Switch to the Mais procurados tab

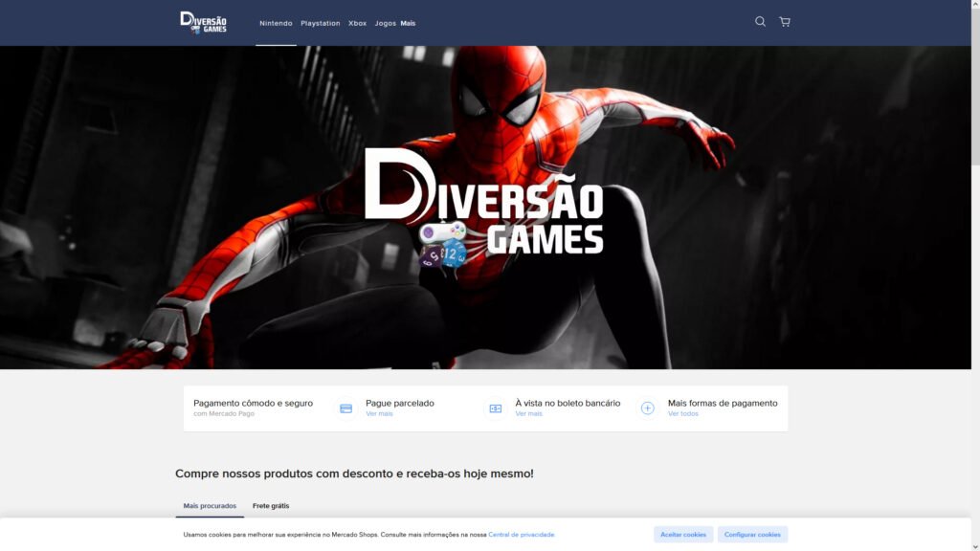coord(210,506)
